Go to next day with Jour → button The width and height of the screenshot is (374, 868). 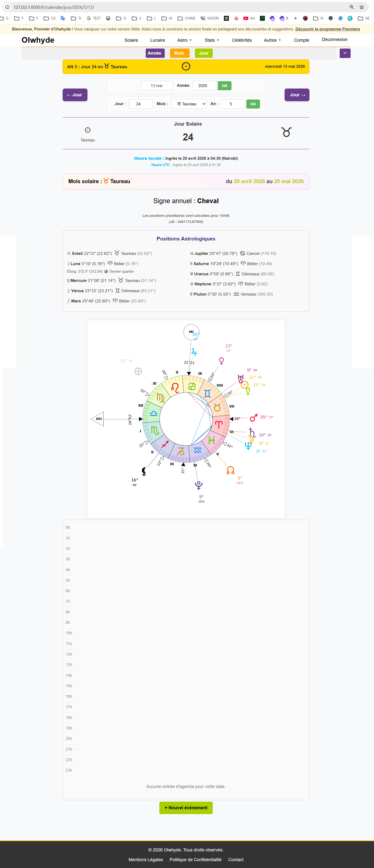pyautogui.click(x=297, y=95)
